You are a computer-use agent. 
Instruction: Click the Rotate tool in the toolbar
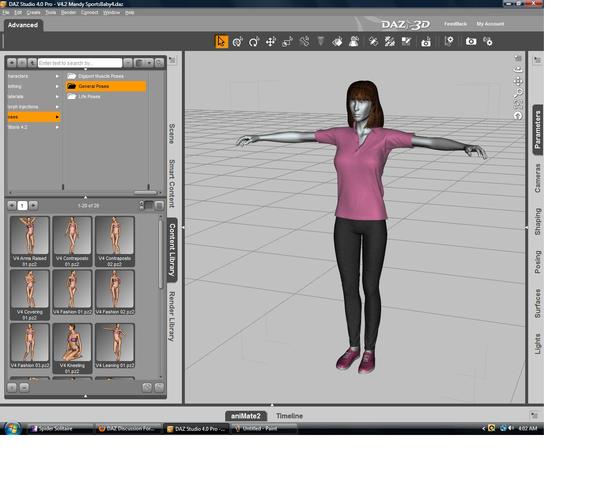tap(254, 42)
